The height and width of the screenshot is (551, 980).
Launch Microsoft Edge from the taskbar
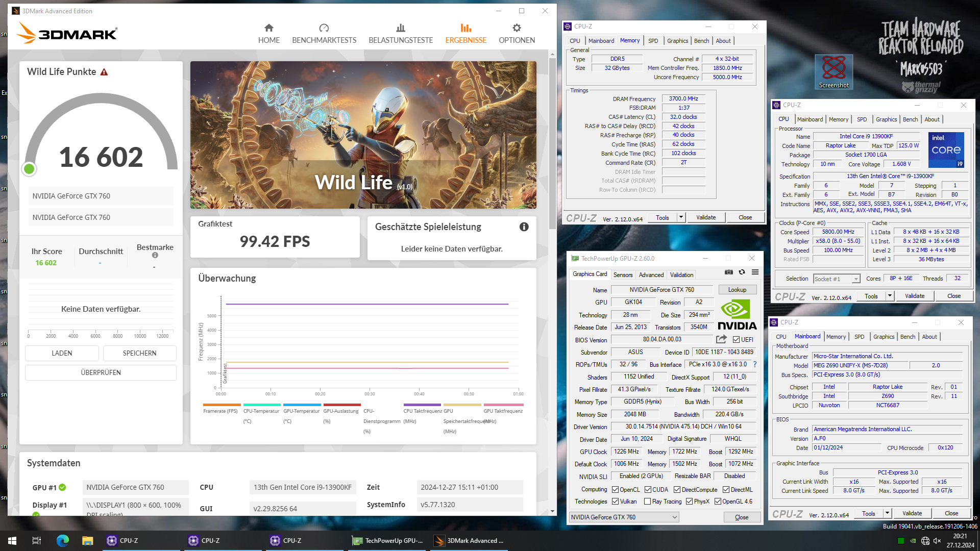tap(63, 541)
